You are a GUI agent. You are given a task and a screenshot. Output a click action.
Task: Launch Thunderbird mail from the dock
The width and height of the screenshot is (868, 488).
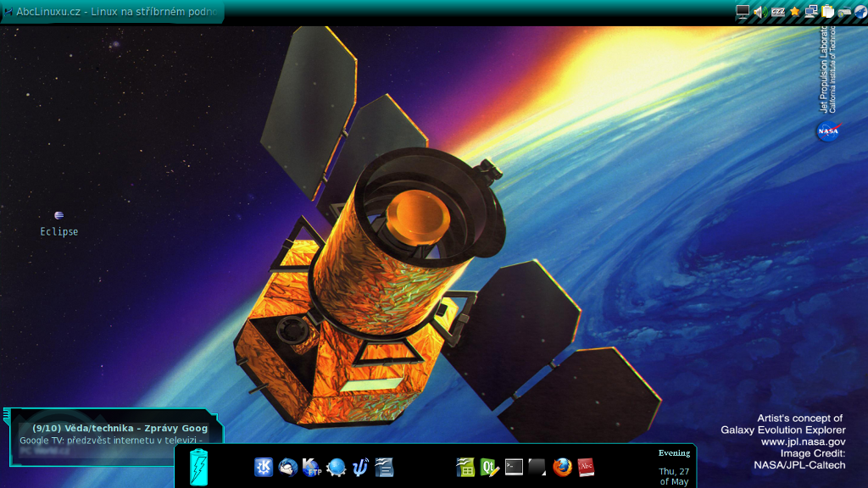tap(288, 468)
